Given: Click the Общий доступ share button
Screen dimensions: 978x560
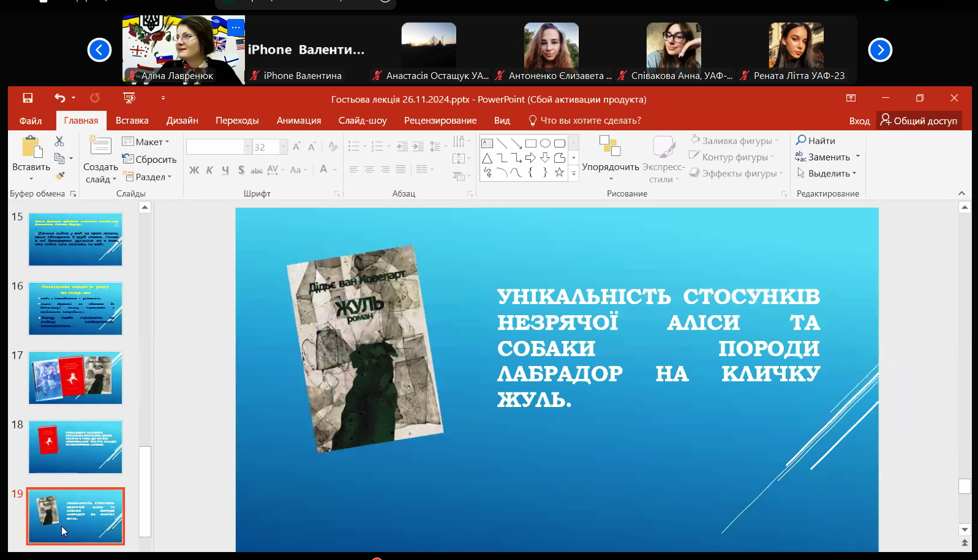Looking at the screenshot, I should point(919,121).
